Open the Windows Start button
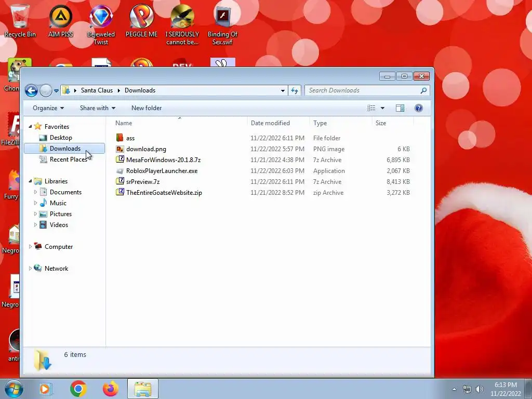 [14, 389]
